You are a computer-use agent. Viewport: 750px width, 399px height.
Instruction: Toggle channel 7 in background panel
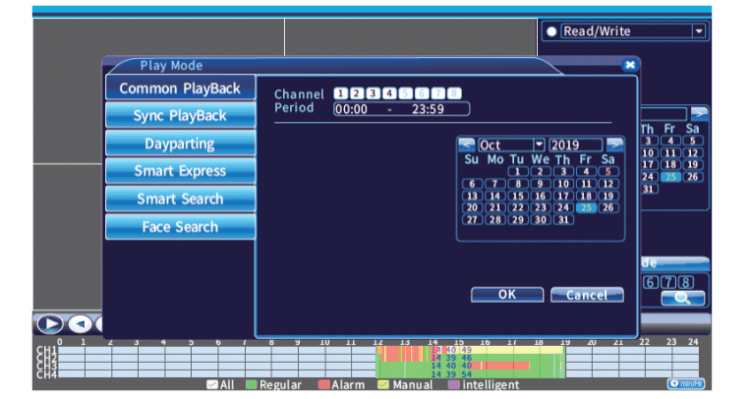click(668, 282)
